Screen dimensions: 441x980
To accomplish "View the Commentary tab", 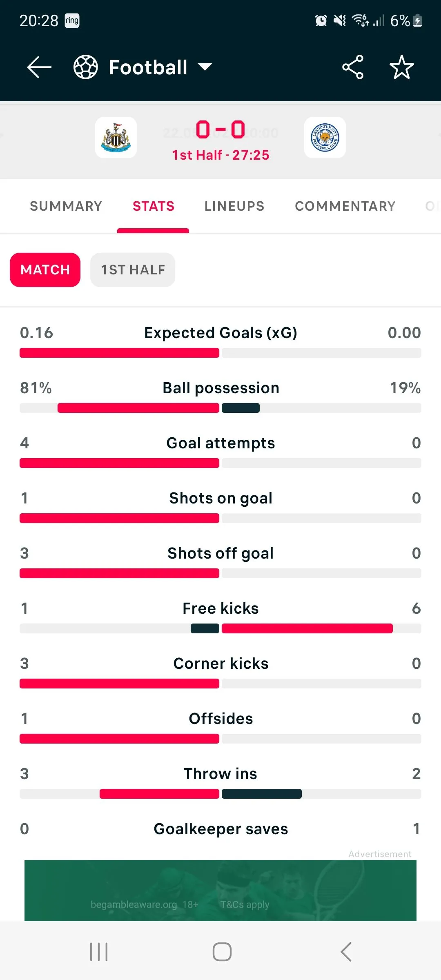I will (345, 206).
